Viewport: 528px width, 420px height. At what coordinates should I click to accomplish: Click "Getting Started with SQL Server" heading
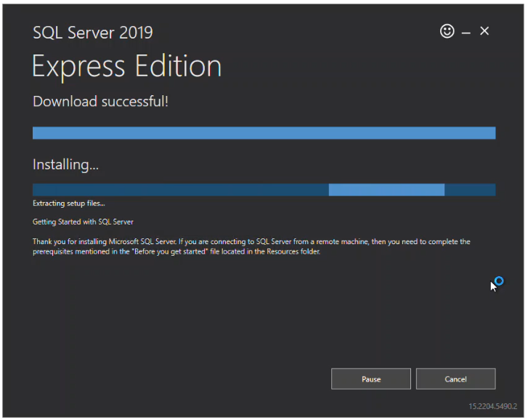[83, 222]
